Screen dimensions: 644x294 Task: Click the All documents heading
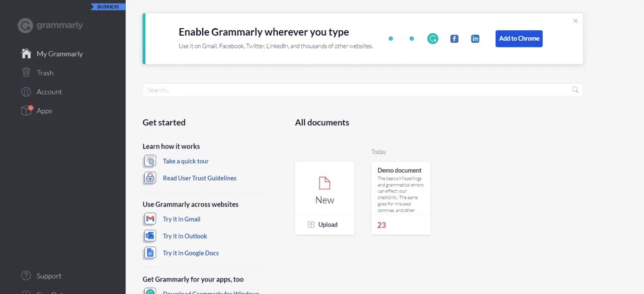322,122
